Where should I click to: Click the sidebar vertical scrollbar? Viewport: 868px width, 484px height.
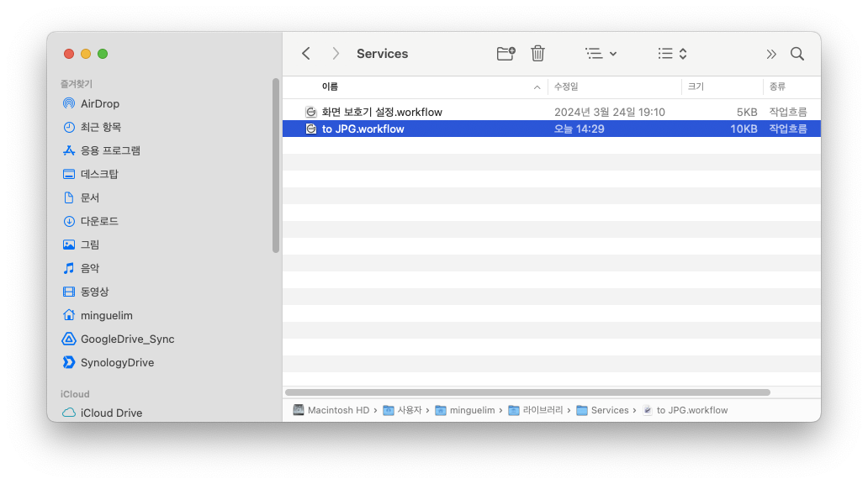[x=276, y=166]
